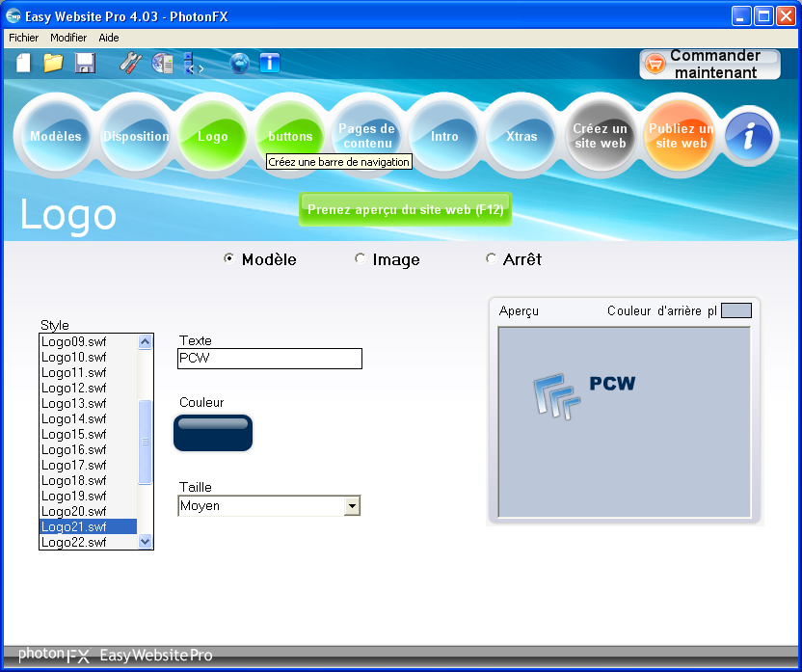The width and height of the screenshot is (802, 672).
Task: Open the Xtras step bubble
Action: tap(521, 136)
